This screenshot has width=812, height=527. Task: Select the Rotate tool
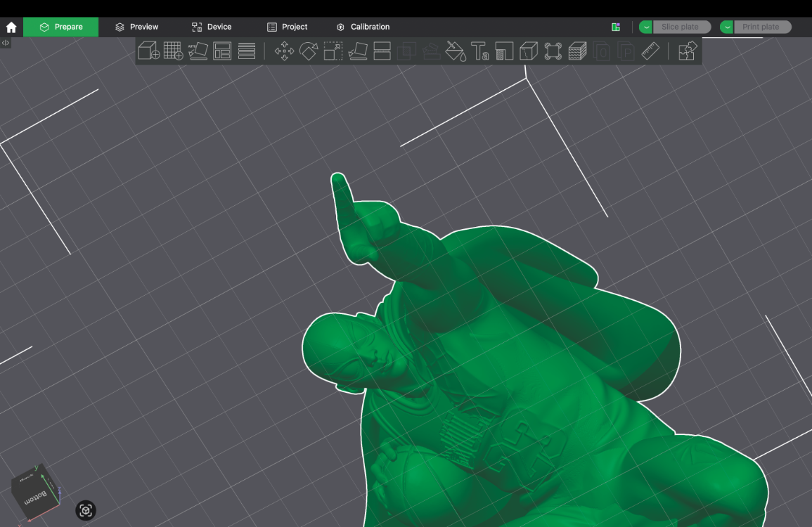click(x=309, y=51)
